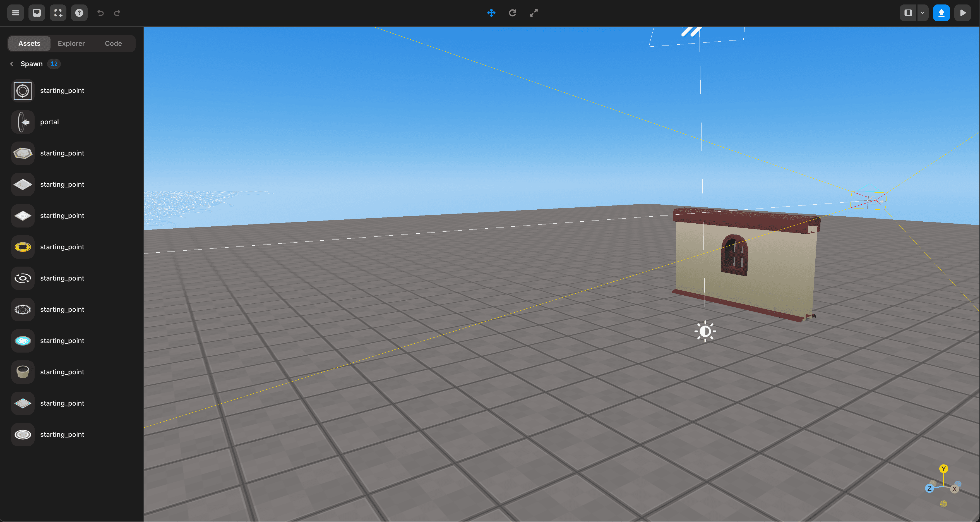Image resolution: width=980 pixels, height=522 pixels.
Task: Select the red-crossed camera gizmo in viewport
Action: 869,200
